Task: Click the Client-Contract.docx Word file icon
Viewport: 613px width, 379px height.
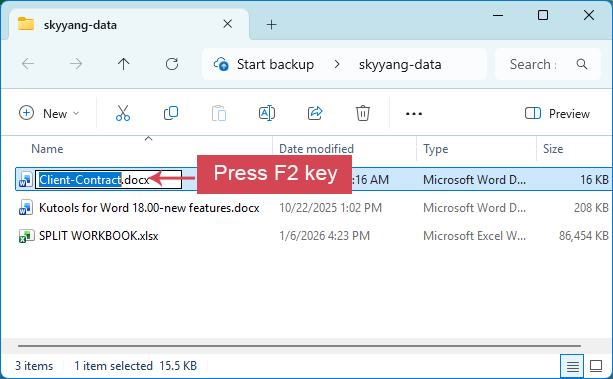Action: 26,180
